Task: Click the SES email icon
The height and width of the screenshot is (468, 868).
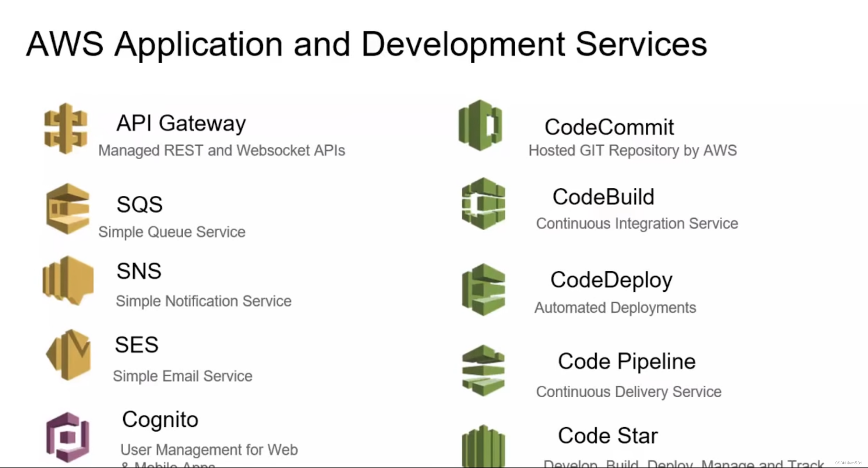Action: pyautogui.click(x=69, y=355)
